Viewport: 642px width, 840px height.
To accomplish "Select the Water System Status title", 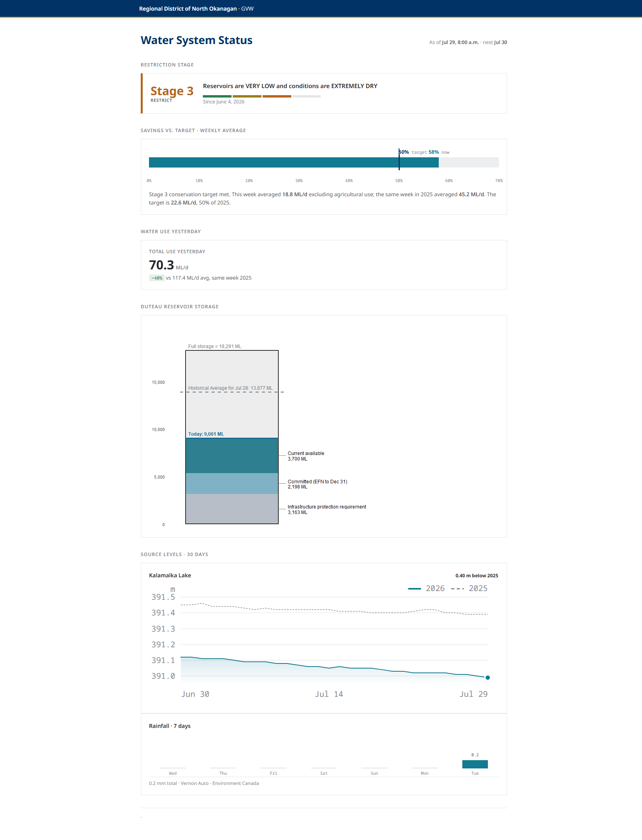I will pos(197,40).
